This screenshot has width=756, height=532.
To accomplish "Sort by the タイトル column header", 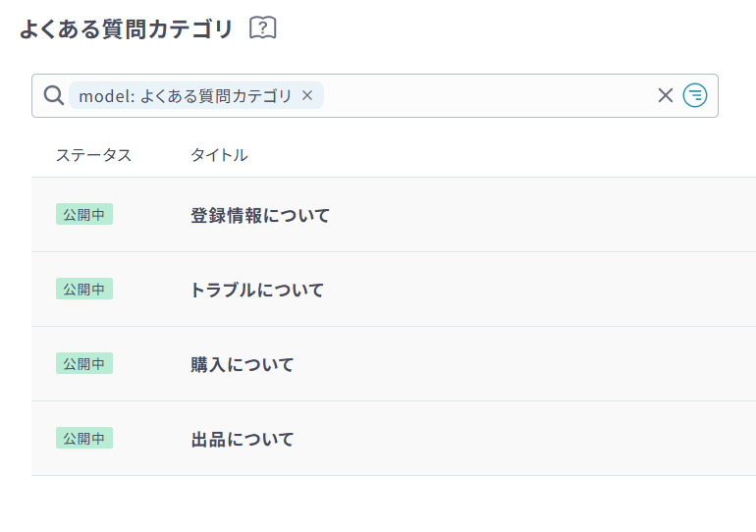I will (219, 155).
